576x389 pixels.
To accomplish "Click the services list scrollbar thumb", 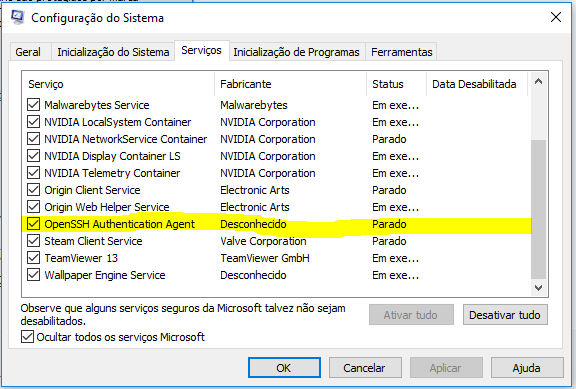I will pyautogui.click(x=539, y=209).
